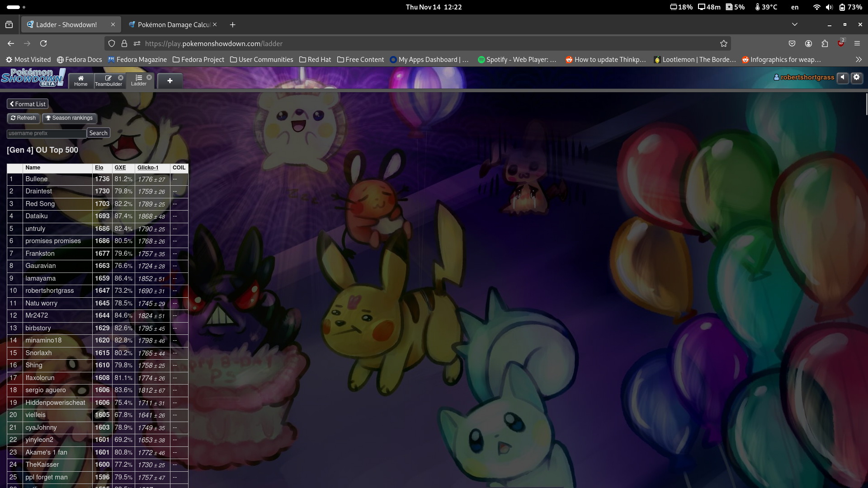Open the Showdown Home tab
The width and height of the screenshot is (868, 488).
[81, 80]
